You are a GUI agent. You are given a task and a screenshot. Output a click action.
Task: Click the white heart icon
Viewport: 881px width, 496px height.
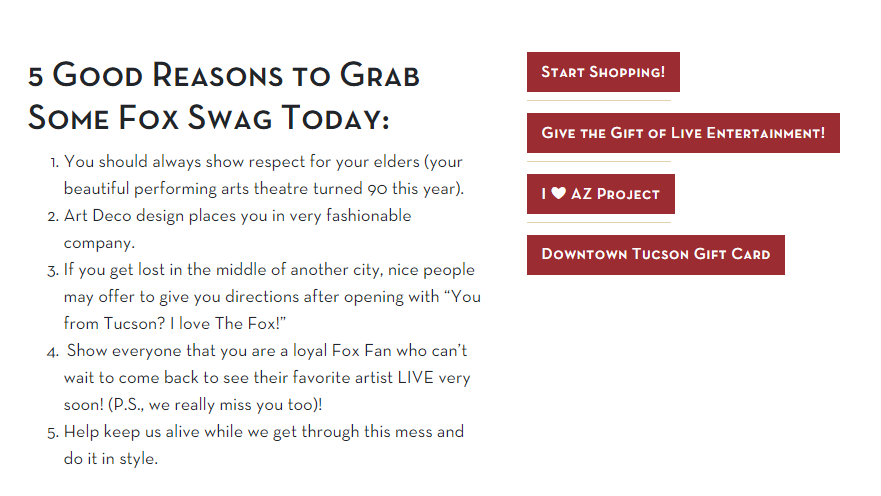tap(558, 193)
